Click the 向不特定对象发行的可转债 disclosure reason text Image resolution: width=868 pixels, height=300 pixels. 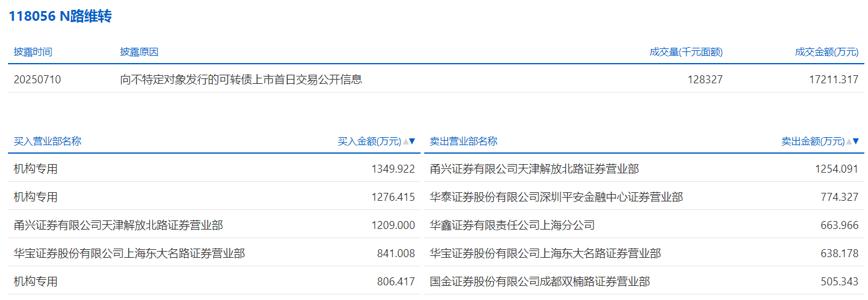pos(241,79)
